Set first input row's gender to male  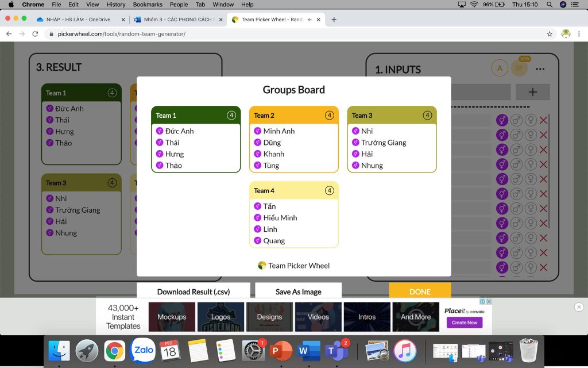(516, 120)
